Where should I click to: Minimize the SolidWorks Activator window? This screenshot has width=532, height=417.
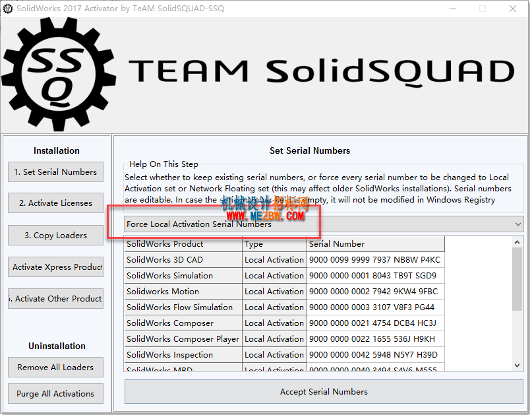pos(453,9)
